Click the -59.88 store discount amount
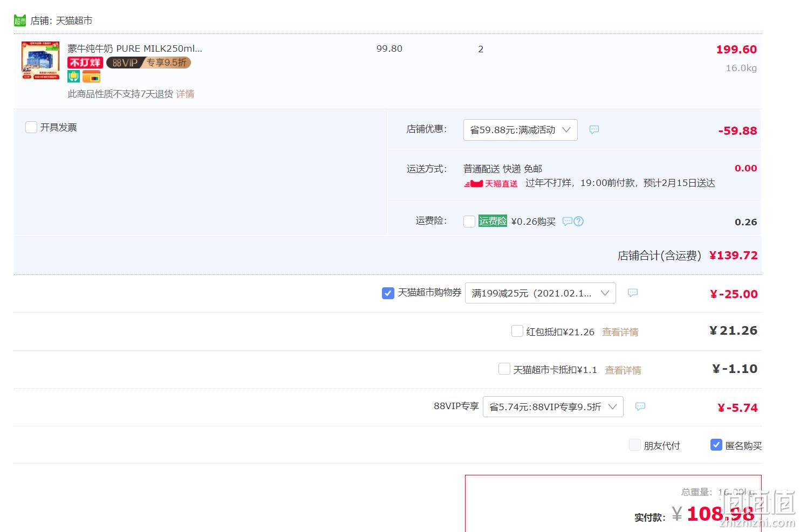 [737, 131]
